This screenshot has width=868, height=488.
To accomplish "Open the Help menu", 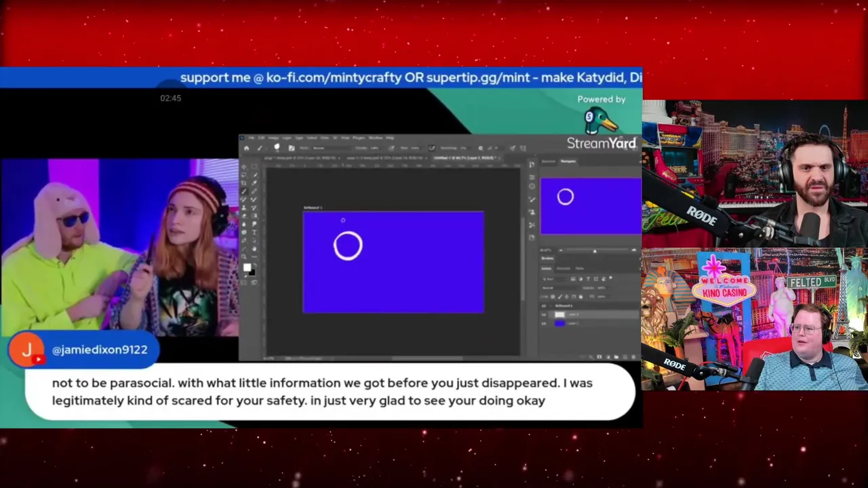I will click(x=390, y=138).
